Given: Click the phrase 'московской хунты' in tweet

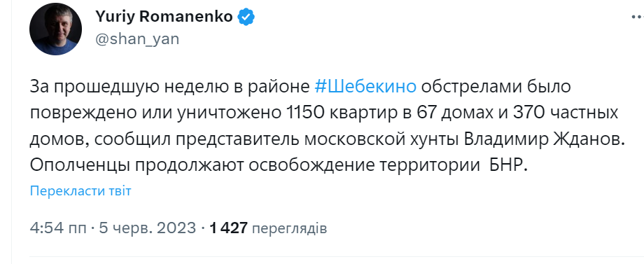Looking at the screenshot, I should [382, 139].
